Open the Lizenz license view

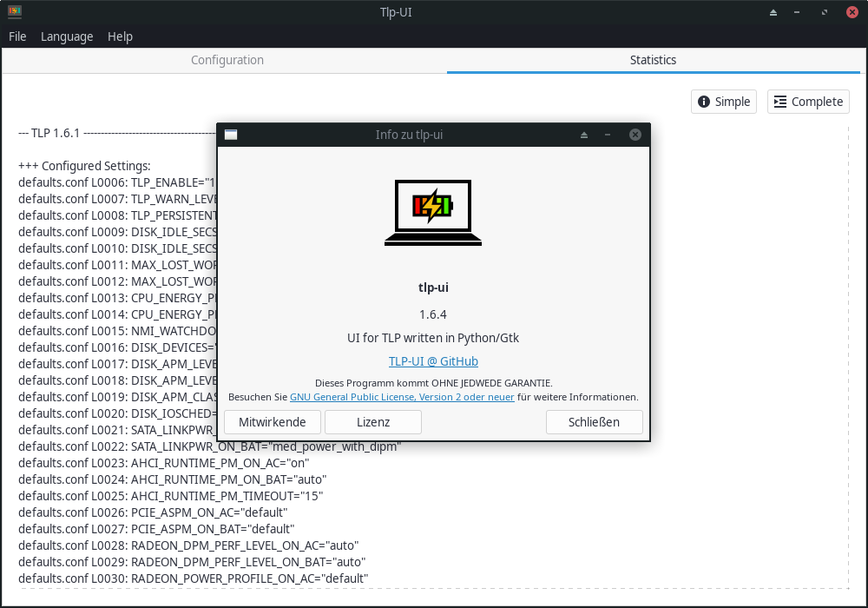373,422
